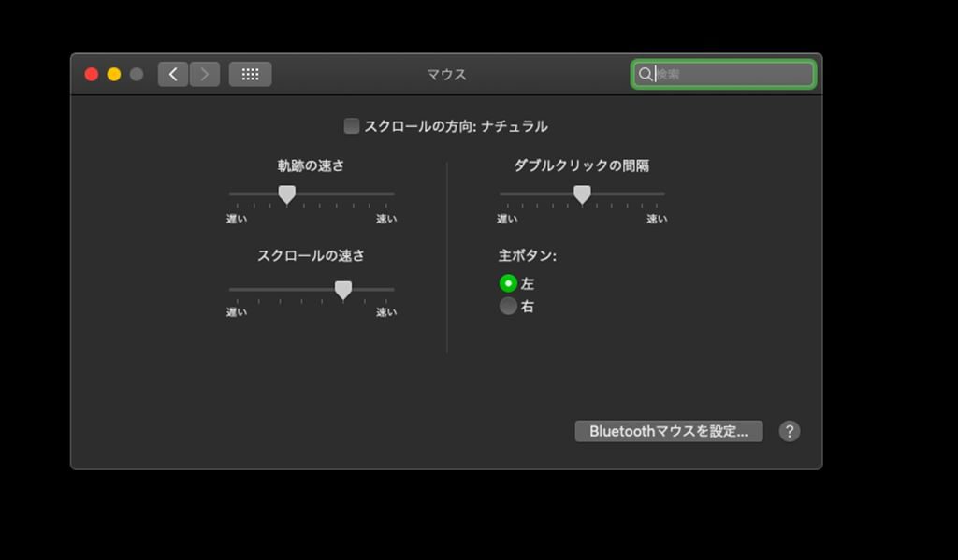The width and height of the screenshot is (958, 560).
Task: Click the magnifying glass search icon
Action: 645,75
